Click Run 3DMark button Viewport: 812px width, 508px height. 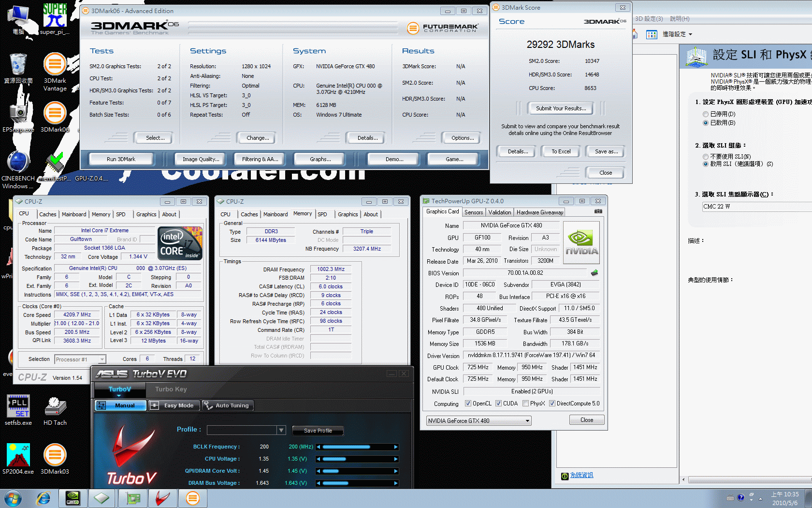pyautogui.click(x=121, y=159)
